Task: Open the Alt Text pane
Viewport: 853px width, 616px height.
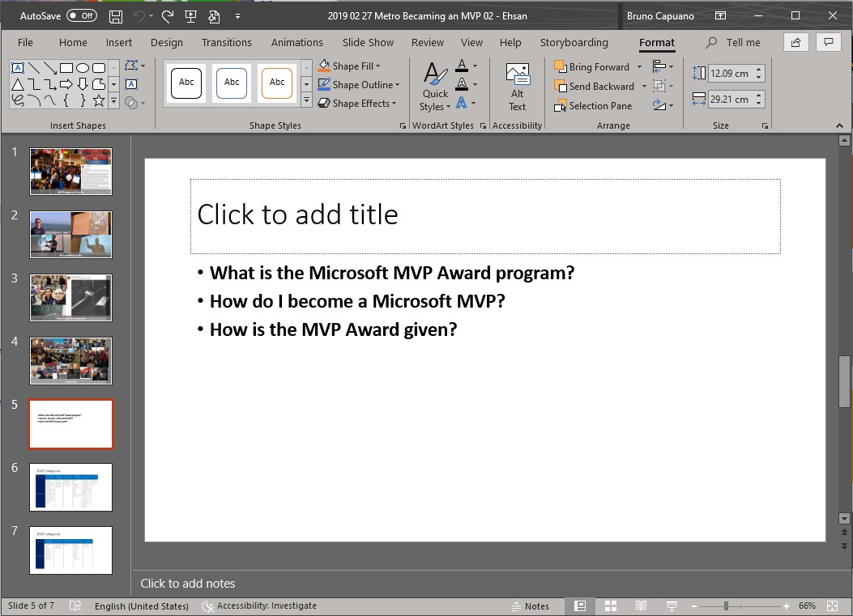Action: coord(516,84)
